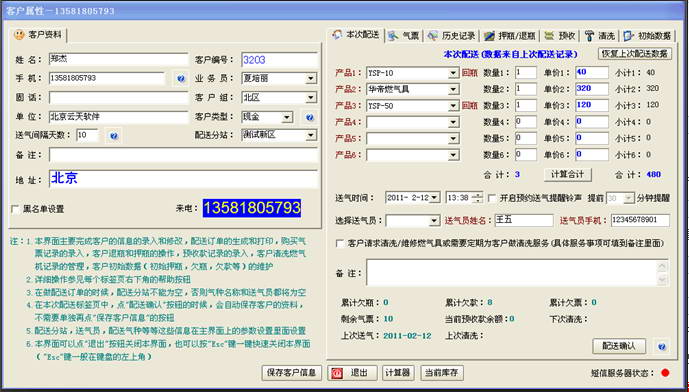Open the 客户组 dropdown
Image resolution: width=689 pixels, height=392 pixels.
[311, 98]
